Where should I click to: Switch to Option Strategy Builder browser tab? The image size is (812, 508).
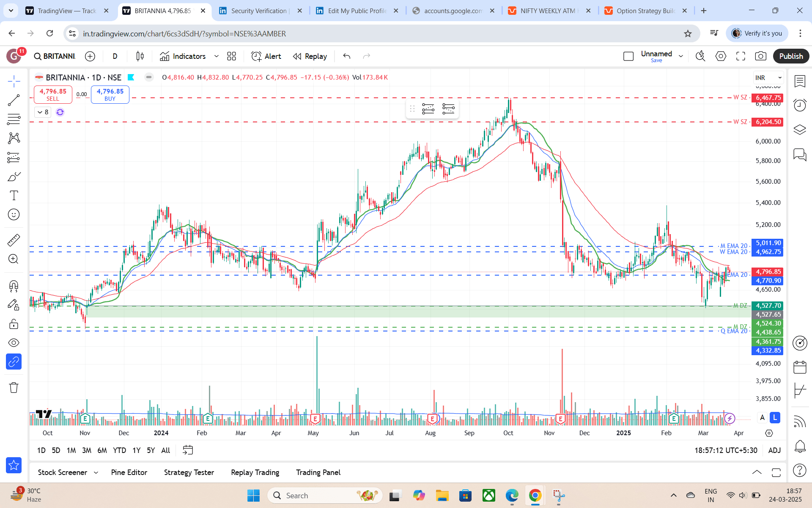point(646,11)
